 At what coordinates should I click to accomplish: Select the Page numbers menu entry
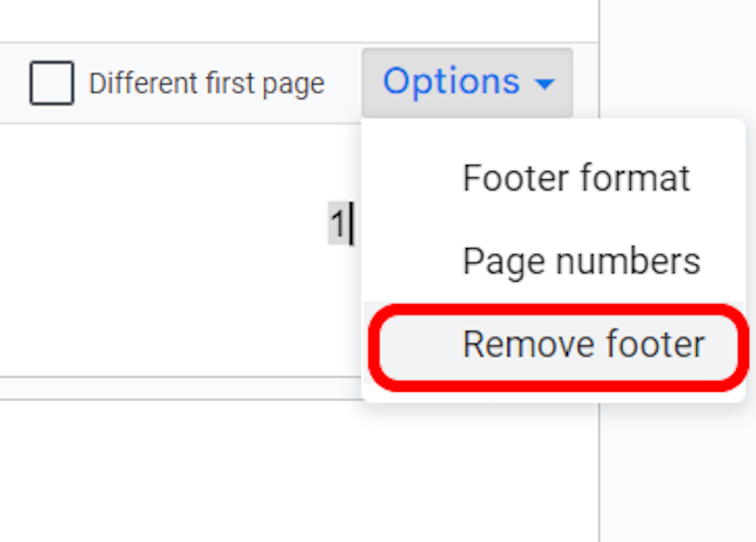[x=581, y=261]
